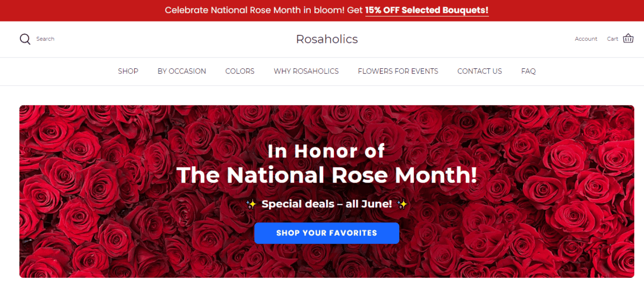The width and height of the screenshot is (644, 288).
Task: Click "The National Rose Month!" headline
Action: pos(327,175)
